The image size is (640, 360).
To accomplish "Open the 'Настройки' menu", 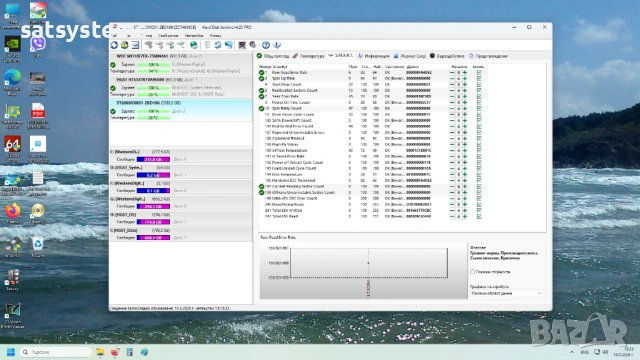I will [194, 36].
